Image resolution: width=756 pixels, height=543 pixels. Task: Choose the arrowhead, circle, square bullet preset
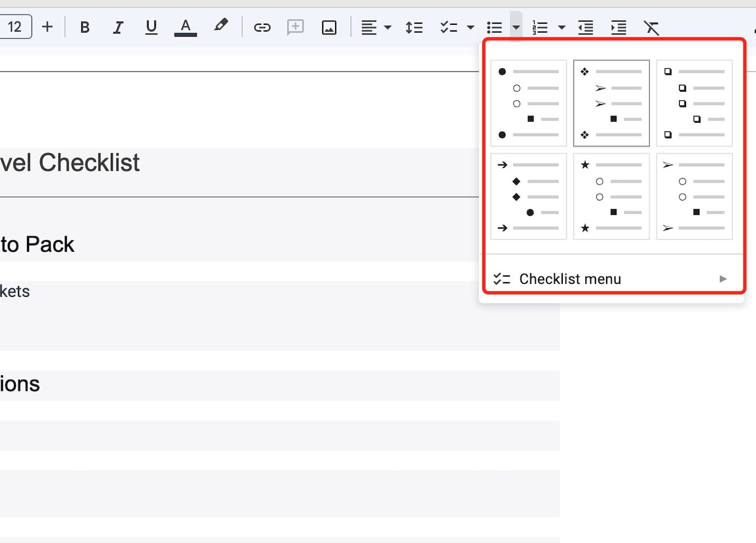pos(695,197)
